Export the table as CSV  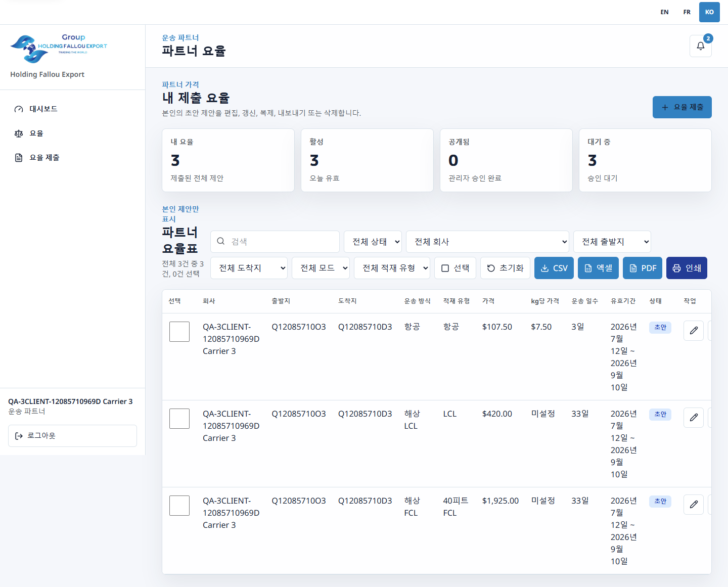click(x=554, y=268)
